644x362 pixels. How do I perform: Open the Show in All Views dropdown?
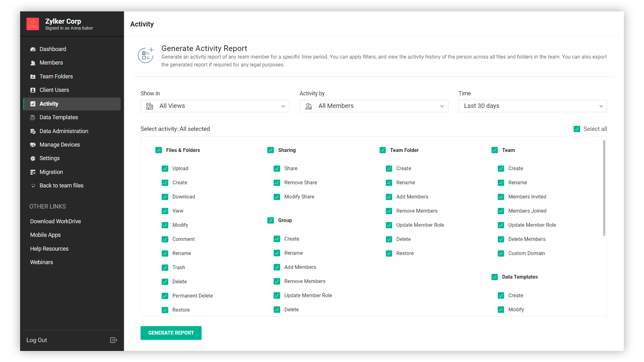pyautogui.click(x=215, y=106)
